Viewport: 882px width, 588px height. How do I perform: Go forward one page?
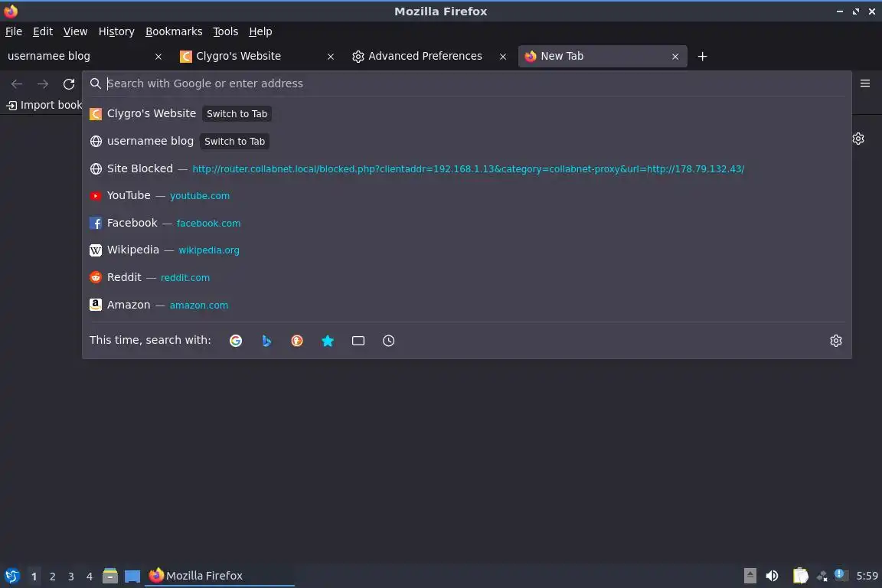click(43, 84)
